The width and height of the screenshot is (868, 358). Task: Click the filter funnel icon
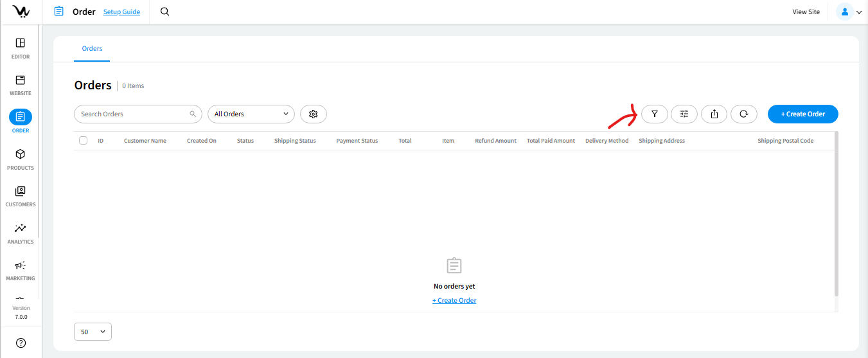[x=654, y=114]
